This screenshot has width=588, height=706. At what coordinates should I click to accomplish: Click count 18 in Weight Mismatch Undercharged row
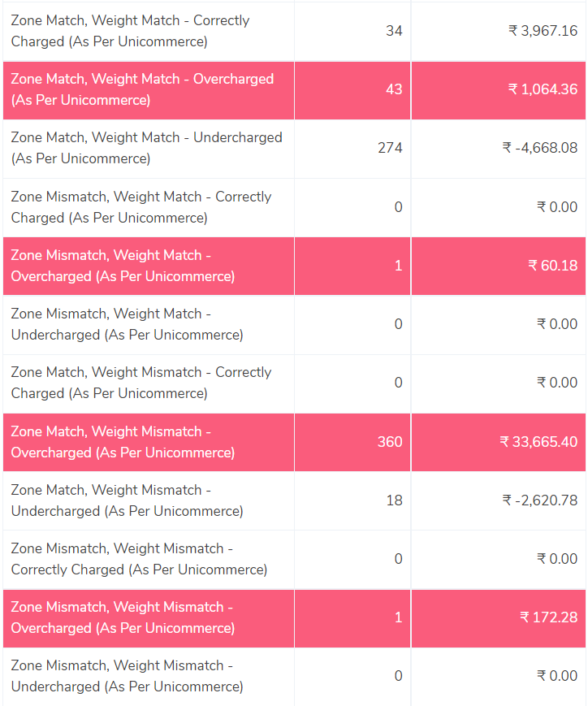click(395, 500)
